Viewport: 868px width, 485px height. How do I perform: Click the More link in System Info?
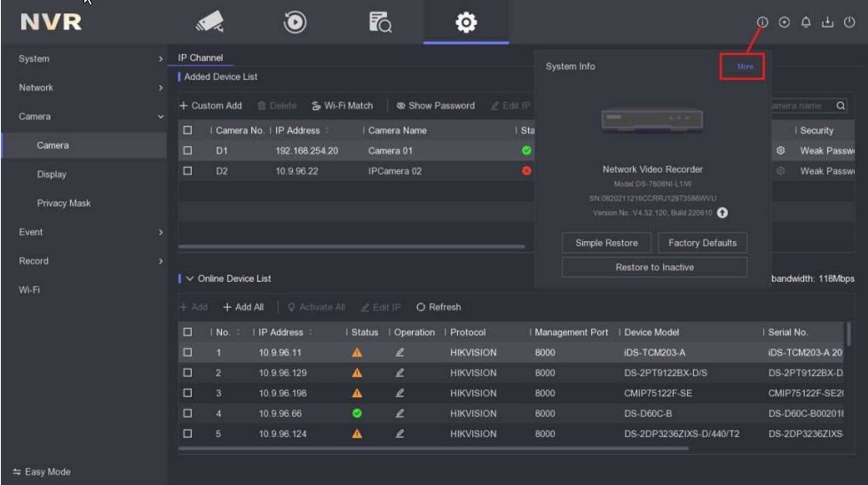745,66
